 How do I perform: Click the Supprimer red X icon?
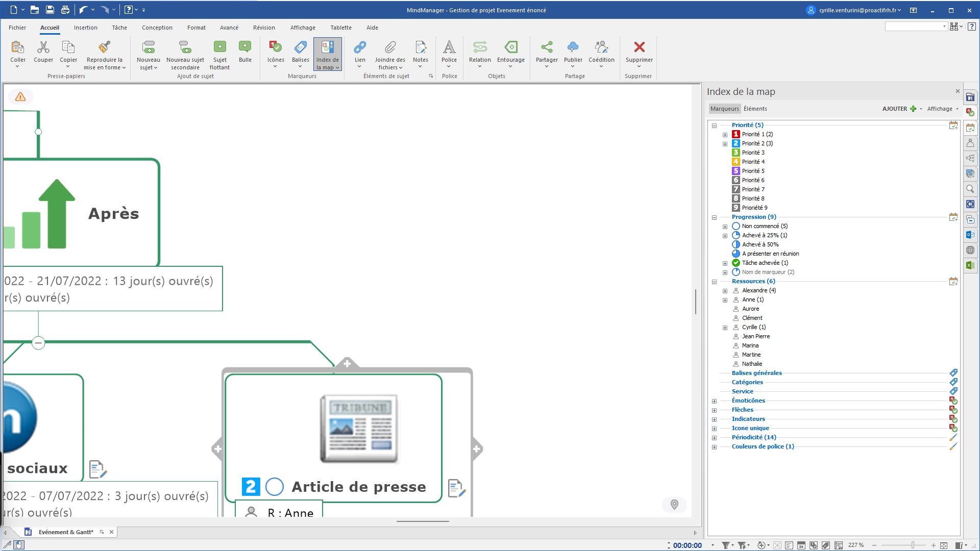point(639,47)
